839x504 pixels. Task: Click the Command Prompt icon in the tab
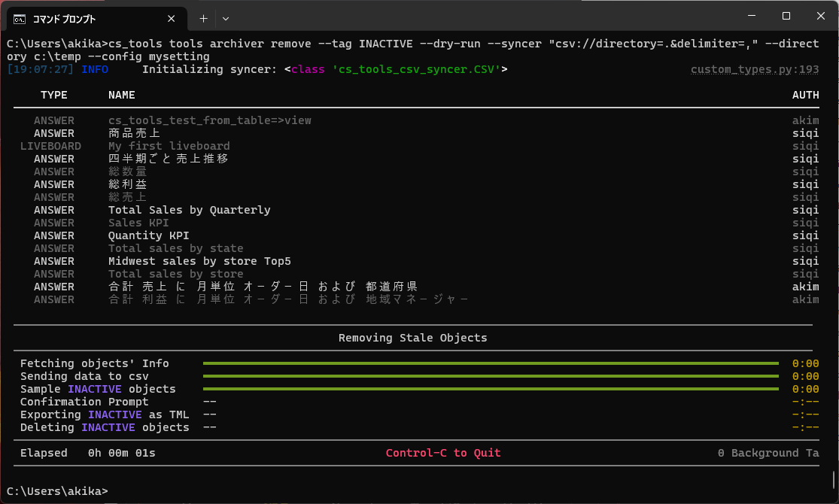[x=22, y=18]
